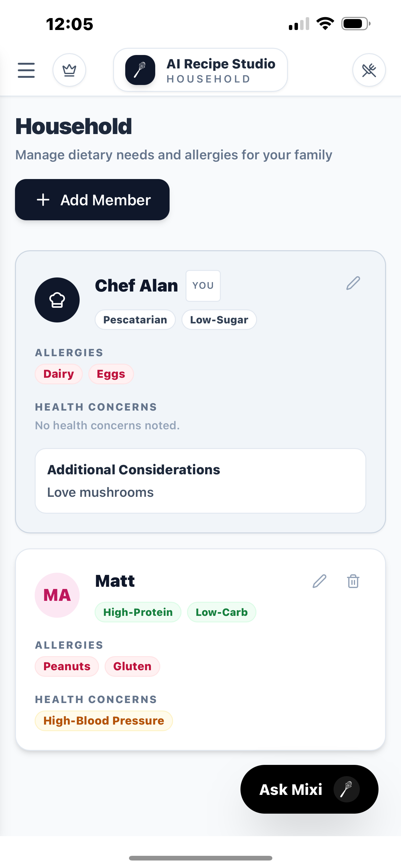Open the crossed utensils icon at top right
Viewport: 401px width, 868px height.
coord(369,70)
